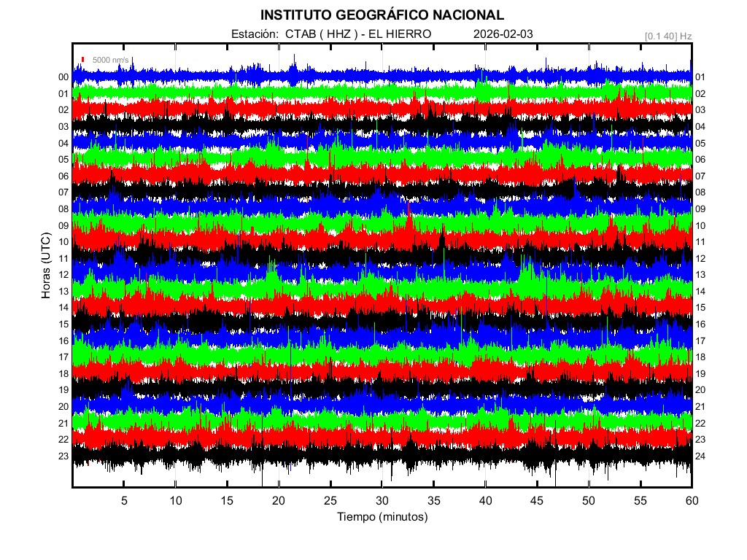747x560 pixels.
Task: Click the INSTITUTO GEOGRÁFICO NACIONAL title
Action: (382, 15)
